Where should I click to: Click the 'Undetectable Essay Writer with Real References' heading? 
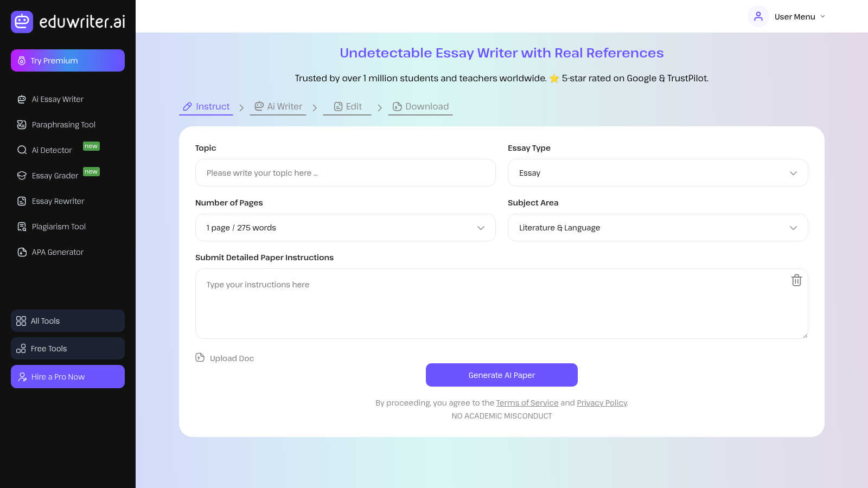[x=502, y=53]
